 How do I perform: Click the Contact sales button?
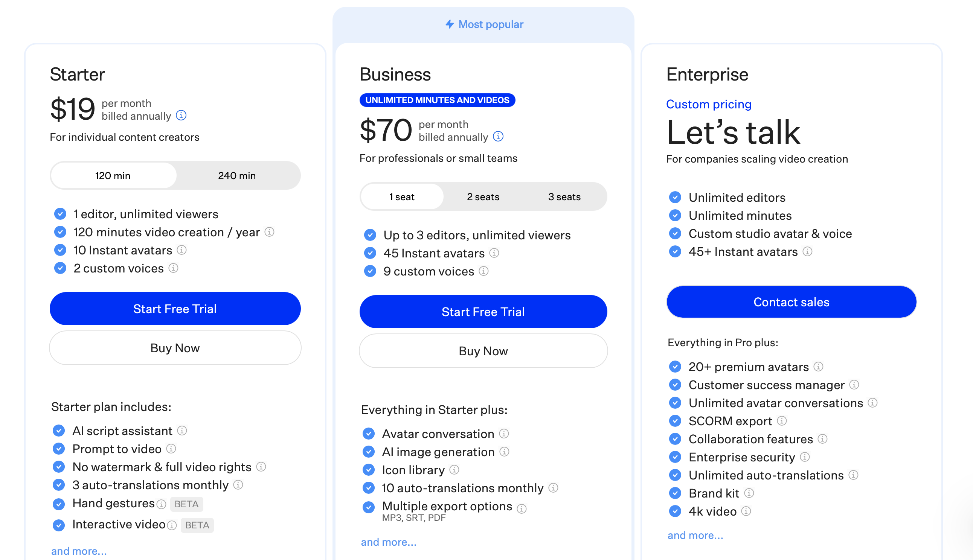[792, 302]
